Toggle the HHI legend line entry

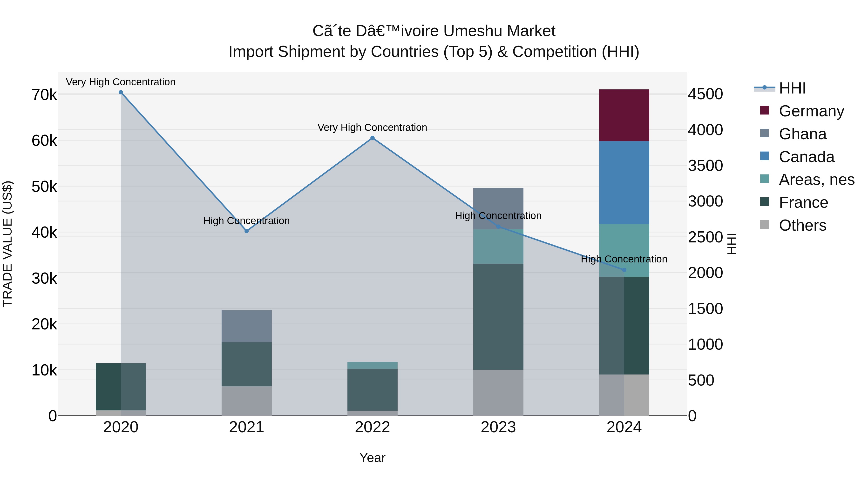(x=764, y=88)
